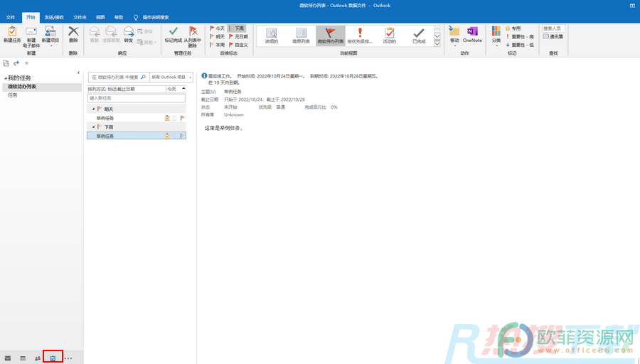Switch to Mail in the navigation bar
The image size is (640, 364).
pyautogui.click(x=8, y=358)
